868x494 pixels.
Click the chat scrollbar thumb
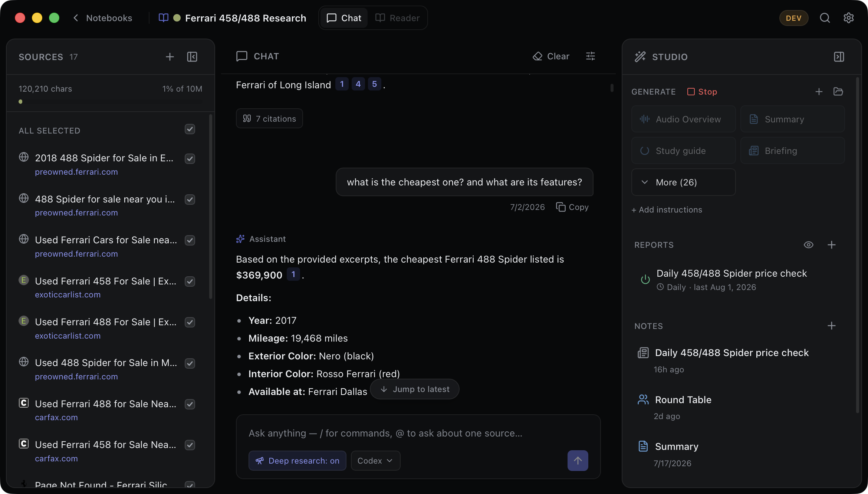[612, 88]
